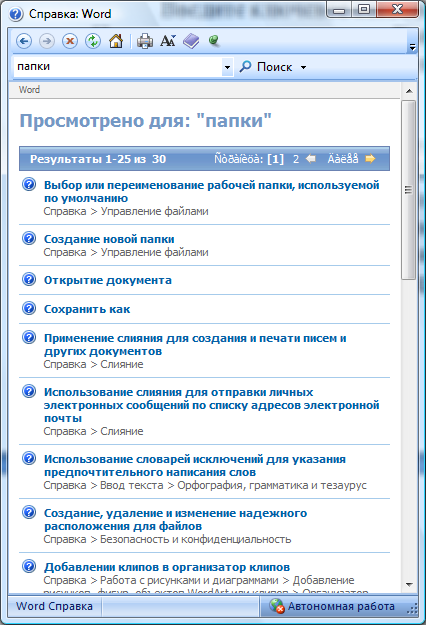Viewport: 426px width, 625px height.
Task: Click help icon beside "Добавлении клипов" result
Action: pyautogui.click(x=29, y=566)
